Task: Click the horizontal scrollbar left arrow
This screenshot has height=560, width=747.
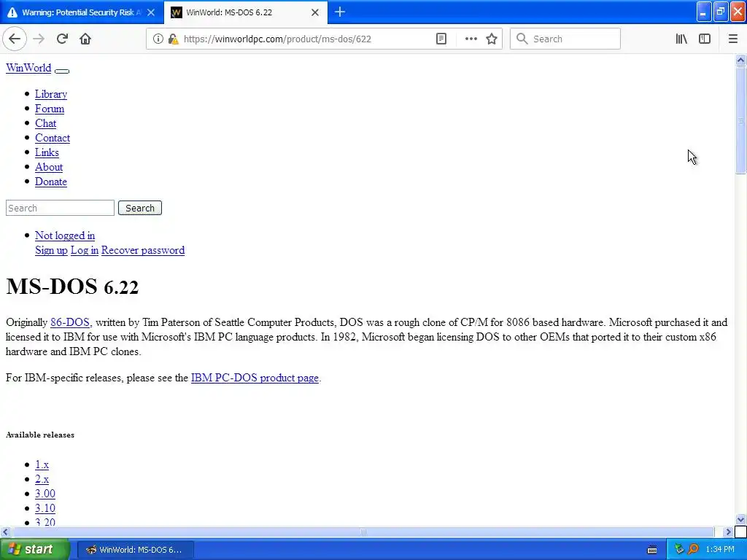Action: pyautogui.click(x=5, y=532)
